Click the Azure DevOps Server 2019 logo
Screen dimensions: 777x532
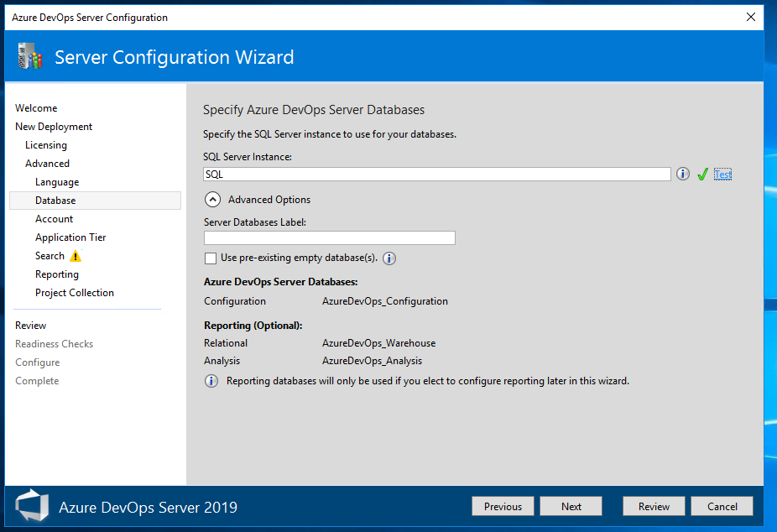tap(32, 506)
